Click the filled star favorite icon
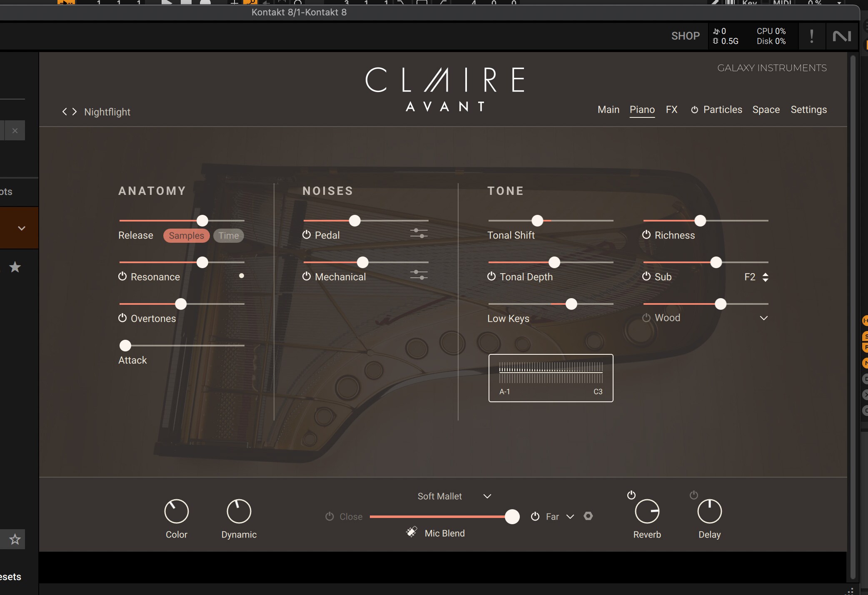 tap(15, 267)
